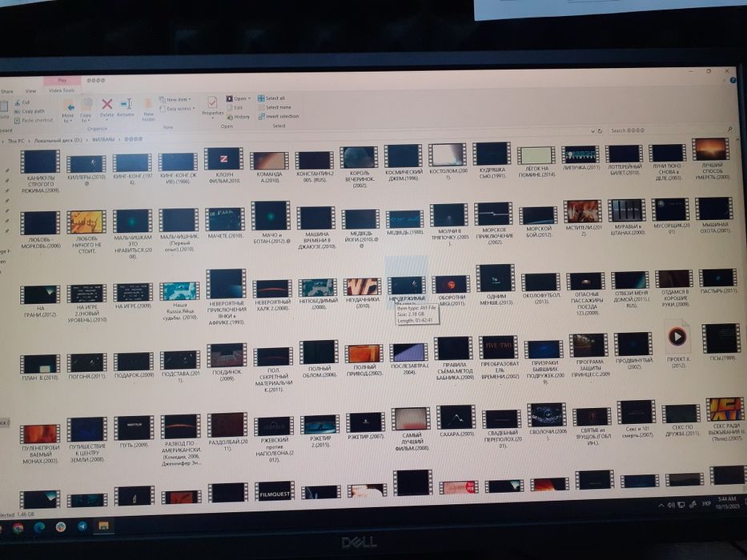Image resolution: width=747 pixels, height=560 pixels.
Task: Select video МАЧЕТЕ (2010)
Action: point(225,223)
